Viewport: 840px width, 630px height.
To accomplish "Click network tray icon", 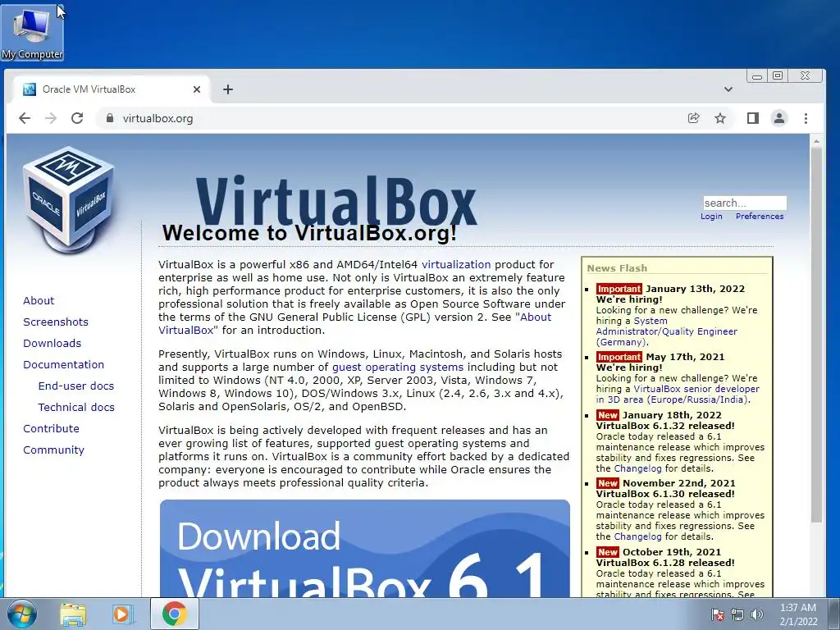I will coord(737,615).
